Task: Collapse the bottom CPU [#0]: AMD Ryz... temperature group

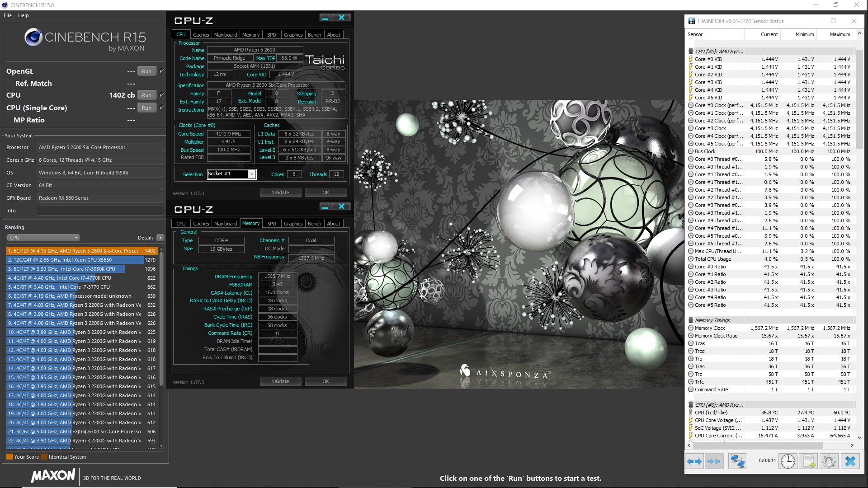Action: point(719,405)
